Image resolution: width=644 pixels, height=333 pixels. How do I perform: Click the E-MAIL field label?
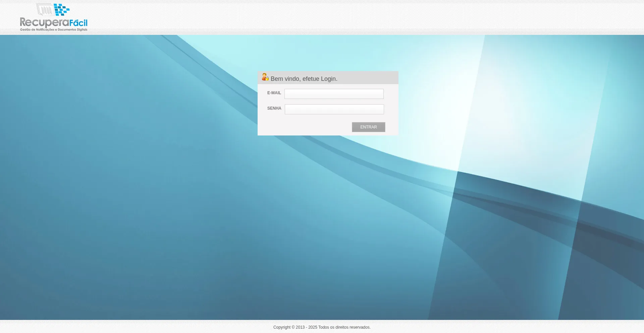(x=274, y=93)
